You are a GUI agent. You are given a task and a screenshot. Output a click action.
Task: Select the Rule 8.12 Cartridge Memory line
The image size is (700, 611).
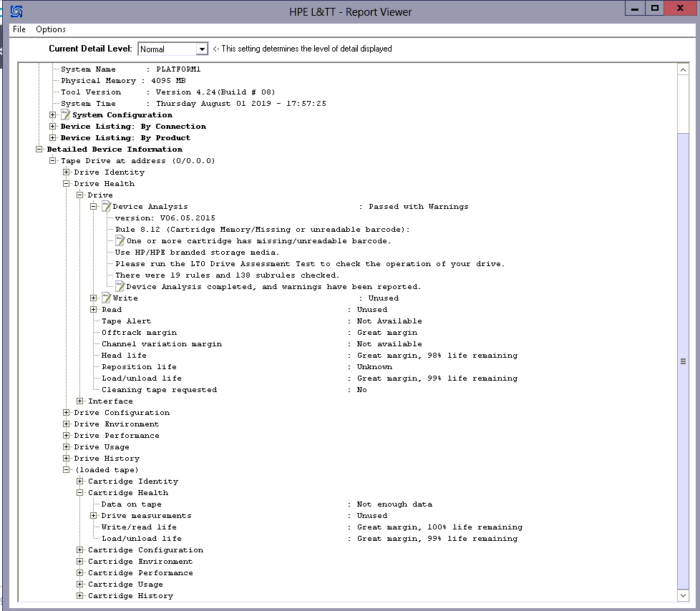(263, 230)
